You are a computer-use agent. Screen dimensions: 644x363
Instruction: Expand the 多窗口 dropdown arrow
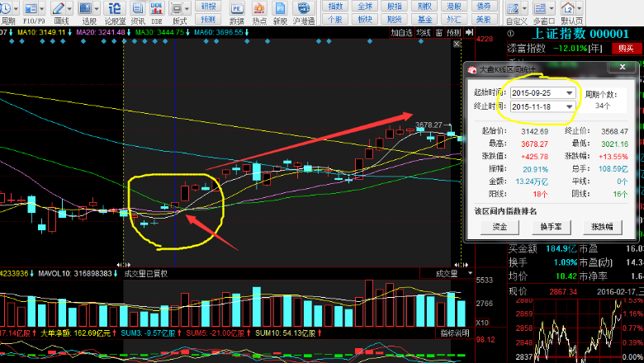tap(552, 9)
